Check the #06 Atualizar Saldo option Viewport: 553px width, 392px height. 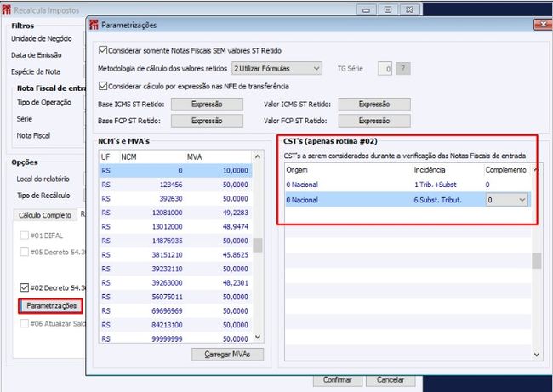click(24, 323)
